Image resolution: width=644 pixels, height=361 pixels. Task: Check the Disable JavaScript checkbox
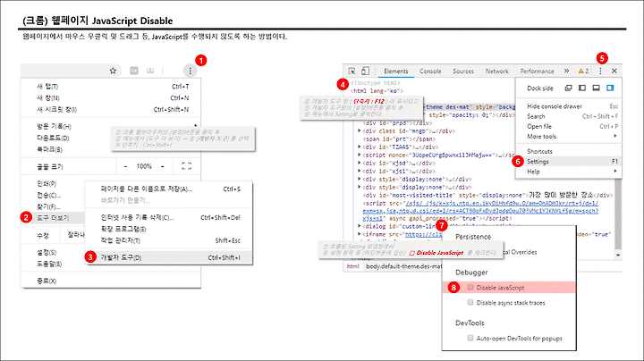pyautogui.click(x=470, y=287)
